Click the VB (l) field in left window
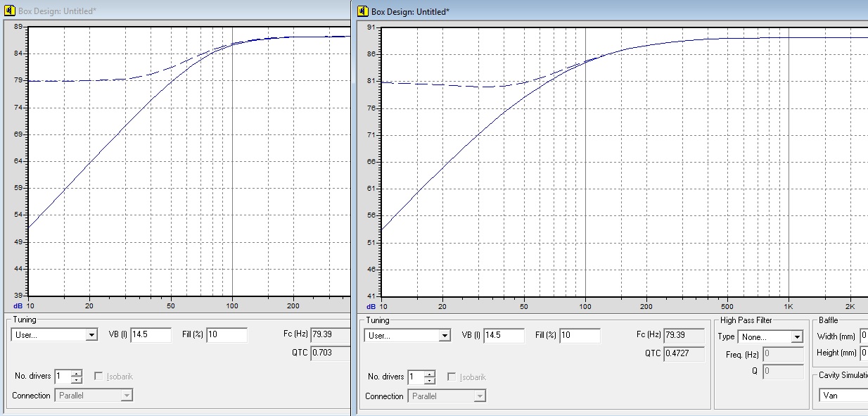The image size is (868, 416). 151,335
